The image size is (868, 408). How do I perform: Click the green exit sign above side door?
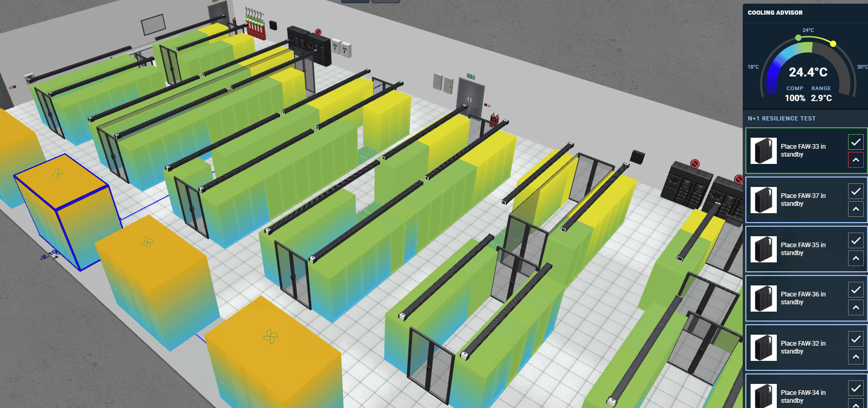pyautogui.click(x=471, y=76)
